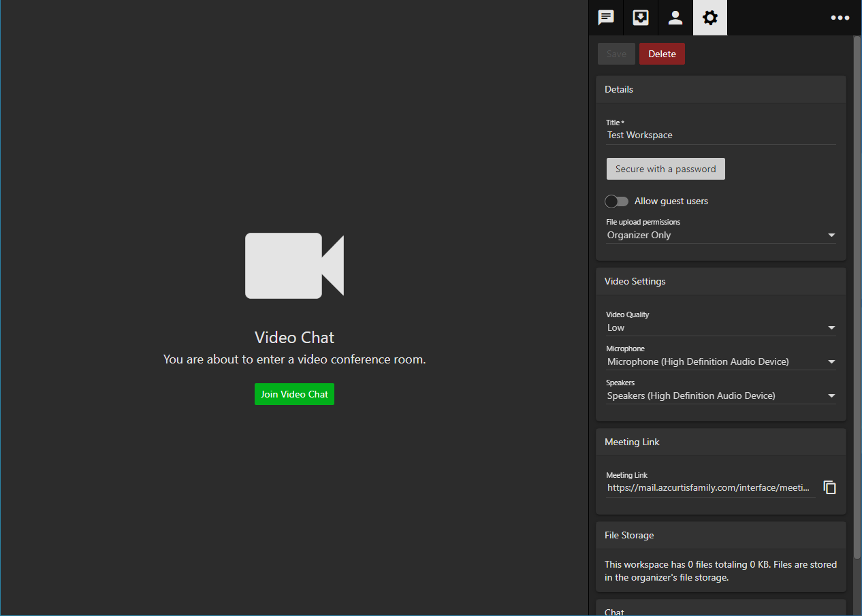Image resolution: width=862 pixels, height=616 pixels.
Task: Open the chat panel icon
Action: [x=605, y=18]
